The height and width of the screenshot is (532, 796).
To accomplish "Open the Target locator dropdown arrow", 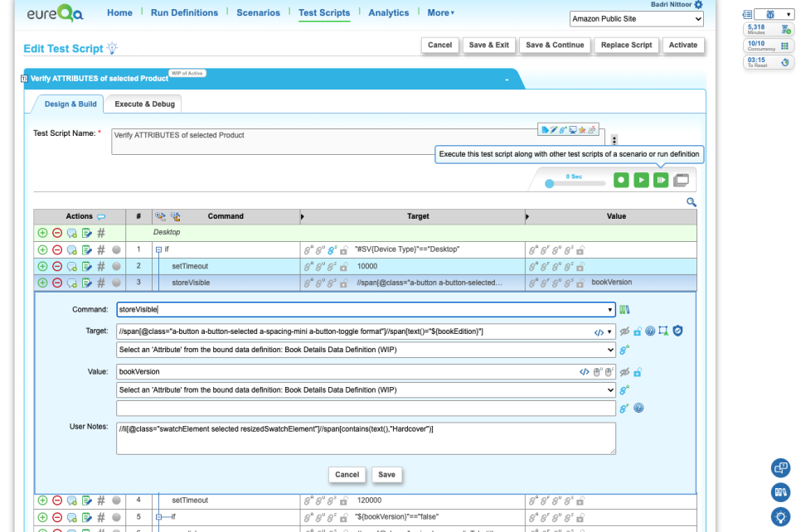I will coord(609,332).
